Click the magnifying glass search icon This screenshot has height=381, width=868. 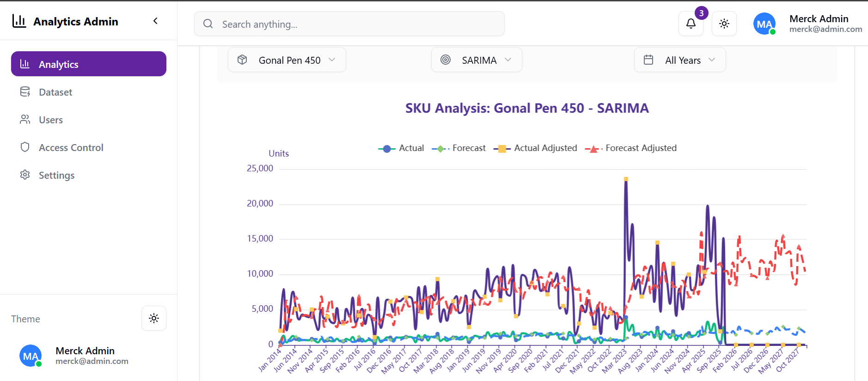[208, 24]
